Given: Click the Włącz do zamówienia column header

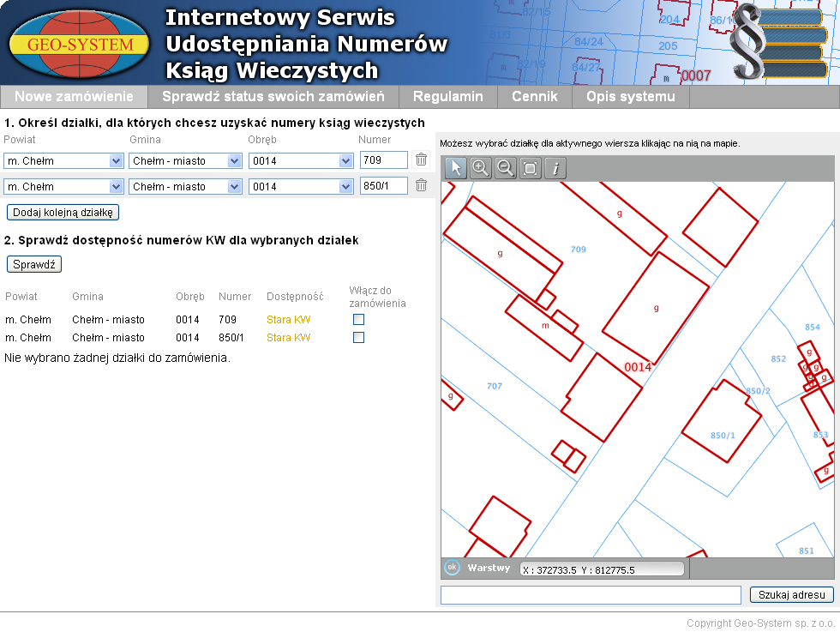Looking at the screenshot, I should (x=378, y=297).
